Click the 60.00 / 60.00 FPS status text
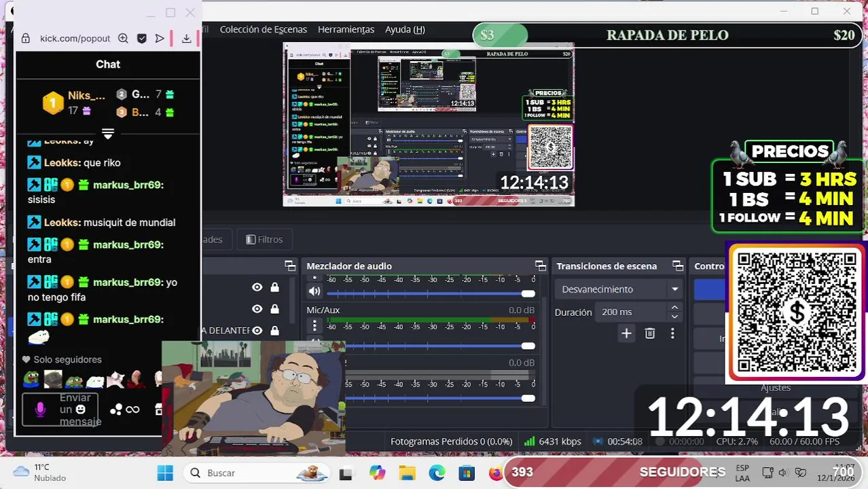The image size is (868, 489). coord(804,441)
